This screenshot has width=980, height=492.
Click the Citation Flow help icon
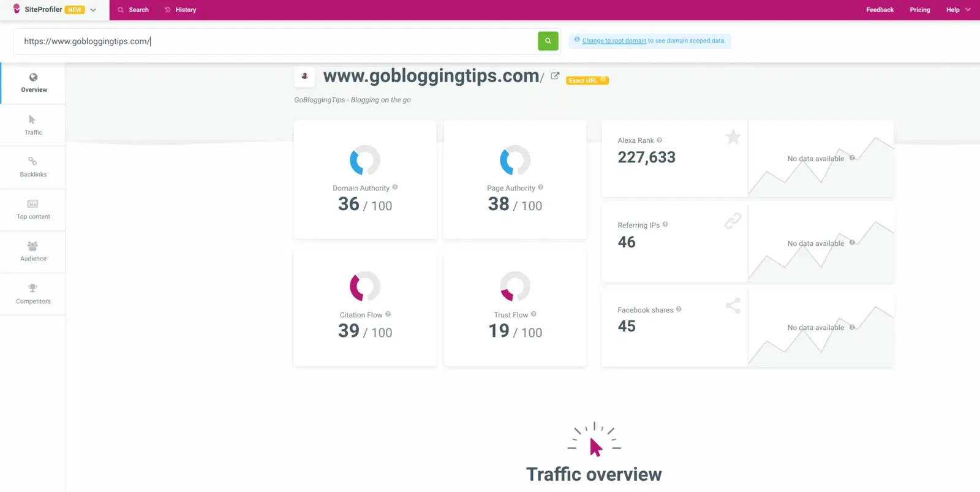click(x=388, y=314)
